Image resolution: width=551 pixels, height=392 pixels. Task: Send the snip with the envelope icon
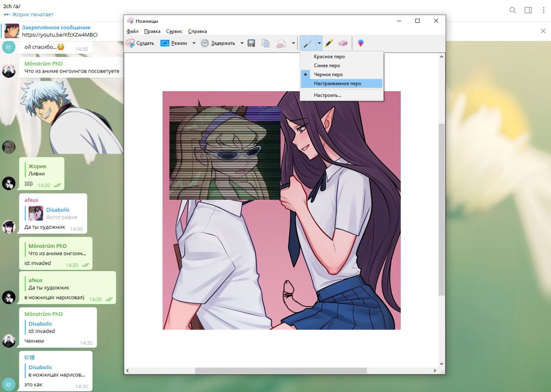282,43
